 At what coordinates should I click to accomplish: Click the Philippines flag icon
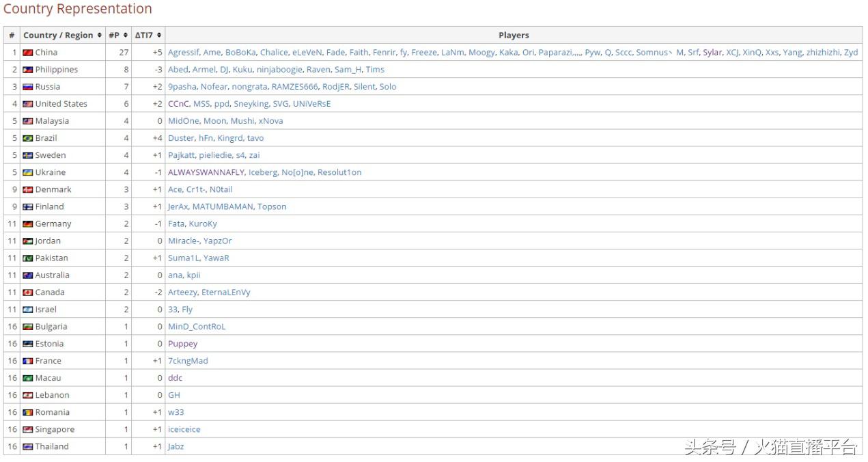click(x=28, y=70)
